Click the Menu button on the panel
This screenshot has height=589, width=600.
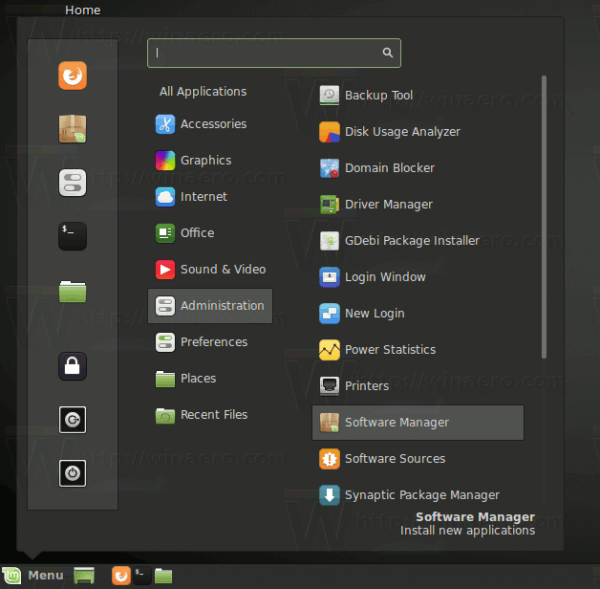click(33, 576)
